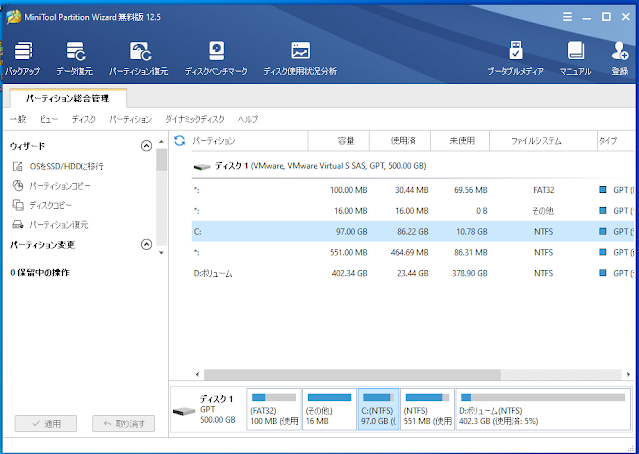Open the ビュー menu
The height and width of the screenshot is (454, 639).
pos(48,119)
